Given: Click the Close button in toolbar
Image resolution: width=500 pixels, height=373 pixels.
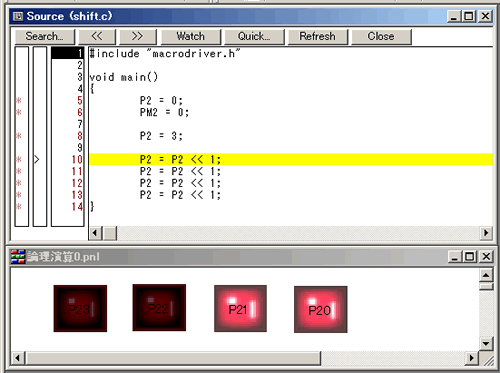Looking at the screenshot, I should [x=381, y=36].
